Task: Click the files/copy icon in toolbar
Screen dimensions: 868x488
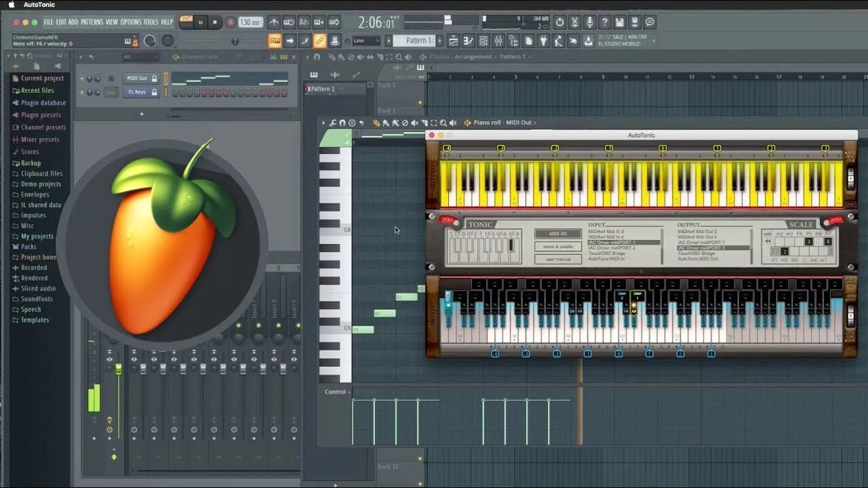Action: pyautogui.click(x=529, y=41)
